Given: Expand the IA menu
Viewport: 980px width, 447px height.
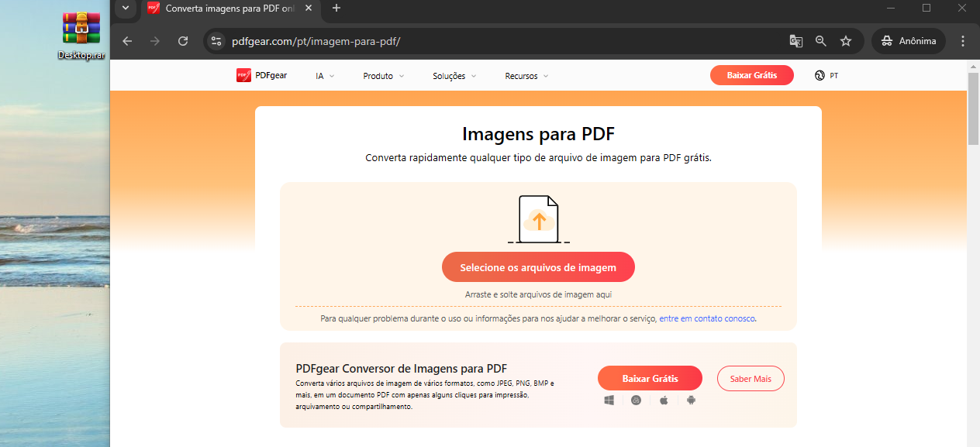Looking at the screenshot, I should pyautogui.click(x=325, y=76).
